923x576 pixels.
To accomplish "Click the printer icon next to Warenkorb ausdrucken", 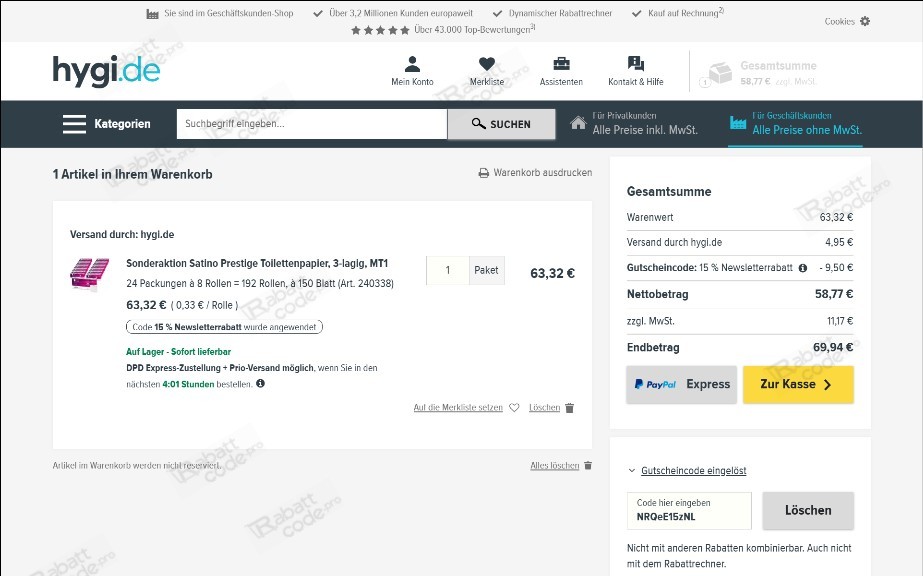I will pos(483,173).
